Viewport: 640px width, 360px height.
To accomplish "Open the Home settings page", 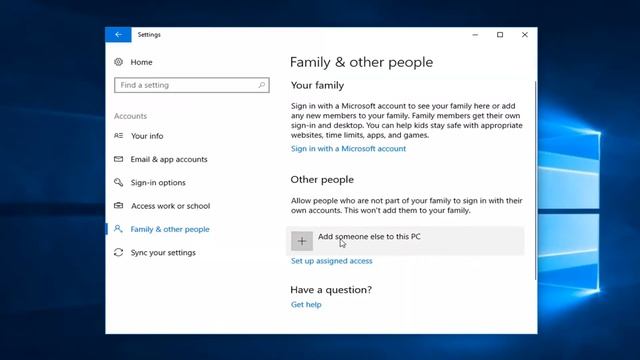I will pos(141,62).
